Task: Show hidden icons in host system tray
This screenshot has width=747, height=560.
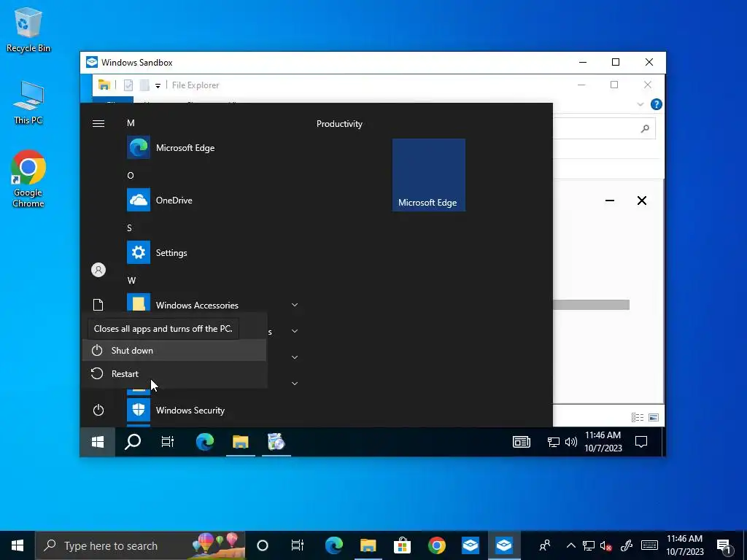Action: [570, 545]
